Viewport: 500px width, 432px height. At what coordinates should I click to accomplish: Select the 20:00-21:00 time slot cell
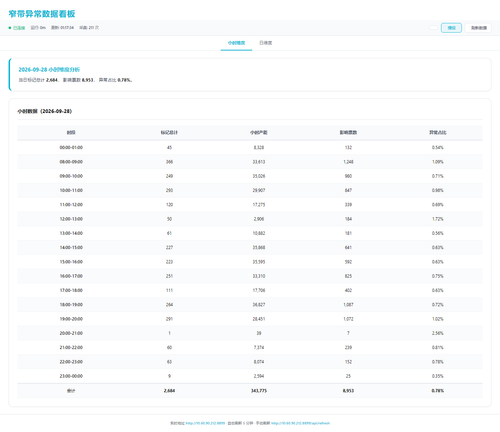pyautogui.click(x=71, y=333)
